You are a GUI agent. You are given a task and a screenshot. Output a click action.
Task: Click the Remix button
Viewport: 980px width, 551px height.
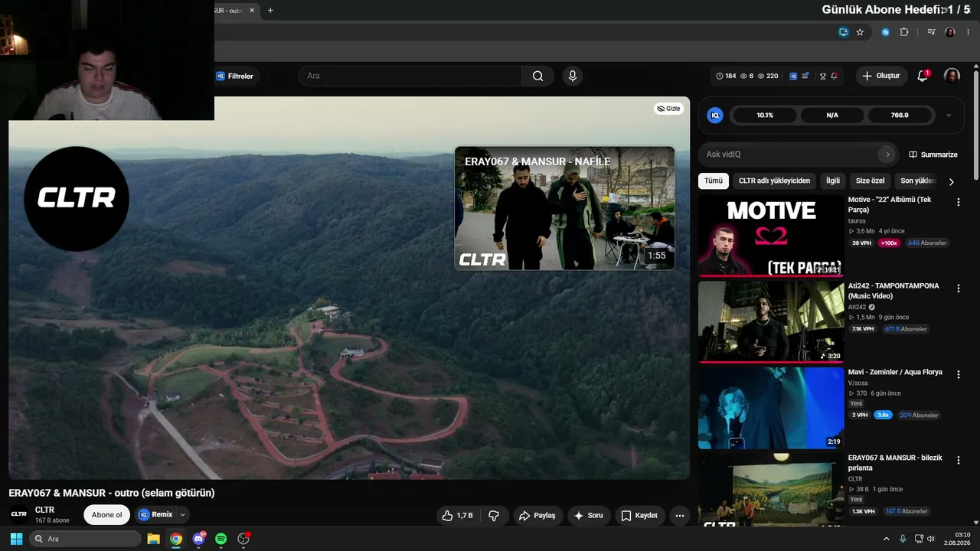pyautogui.click(x=156, y=515)
